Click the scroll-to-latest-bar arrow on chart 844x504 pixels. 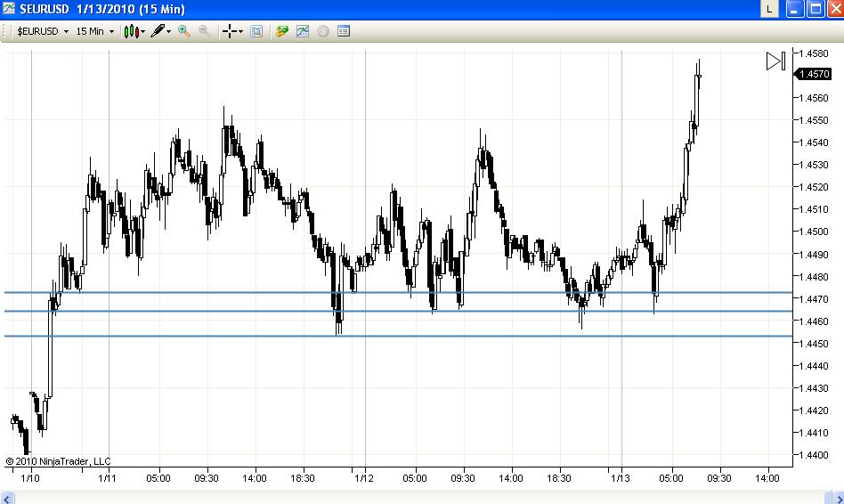point(775,61)
